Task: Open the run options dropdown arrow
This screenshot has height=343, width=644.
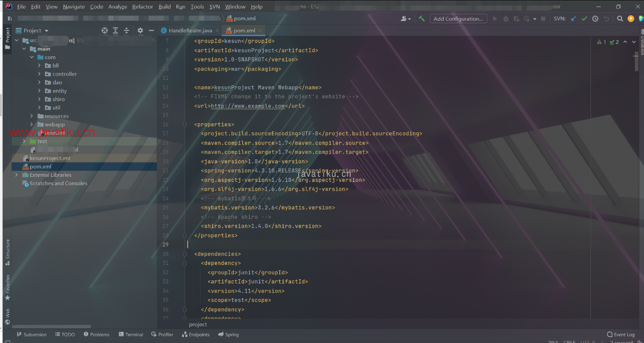Action: (535, 19)
